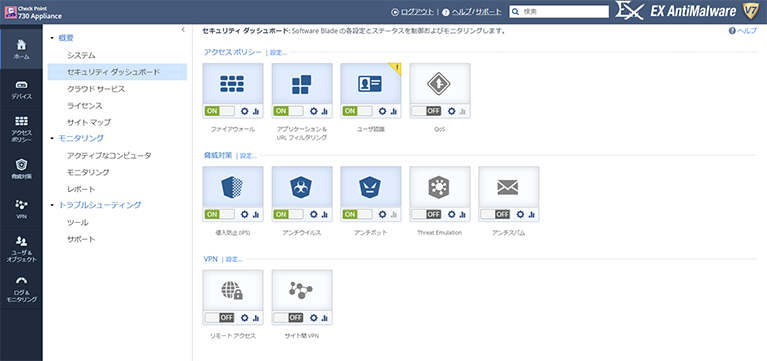Enable the Anti-Spam OFF switch
Viewport: 767px width, 361px height.
coord(495,214)
